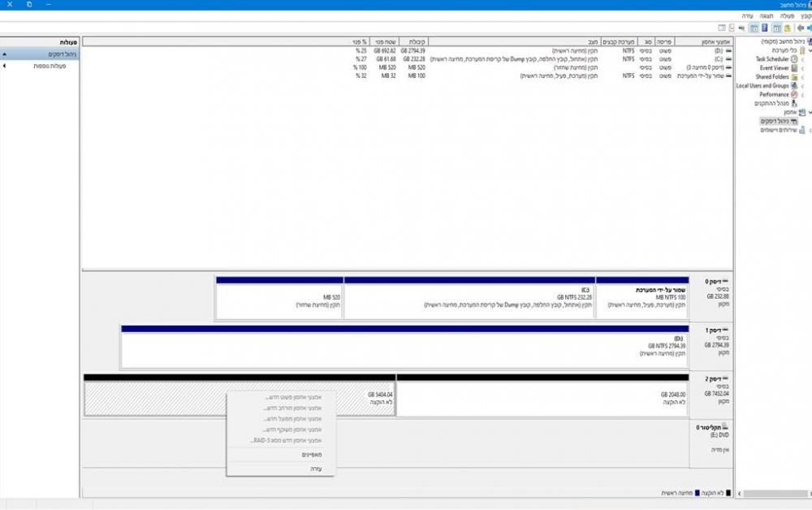Select the (D:) 2794.39 GB NTFS partition
This screenshot has width=812, height=510.
404,345
